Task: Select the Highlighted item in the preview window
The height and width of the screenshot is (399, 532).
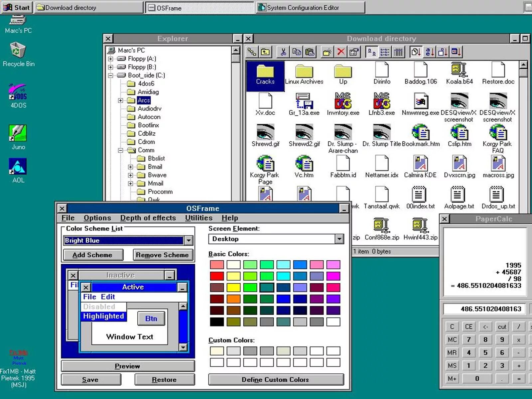Action: coord(103,316)
